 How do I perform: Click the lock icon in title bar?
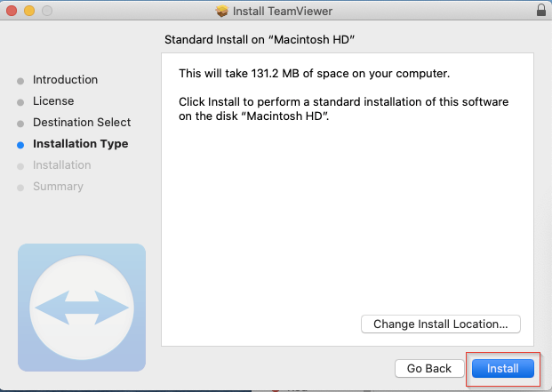(541, 12)
